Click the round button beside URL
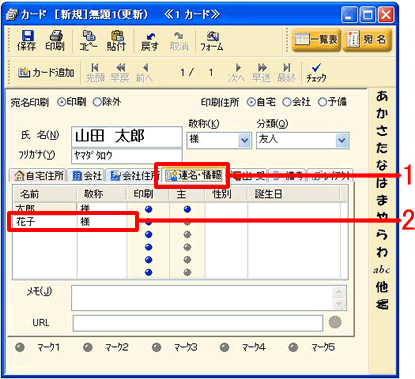415x379 pixels. [x=335, y=322]
